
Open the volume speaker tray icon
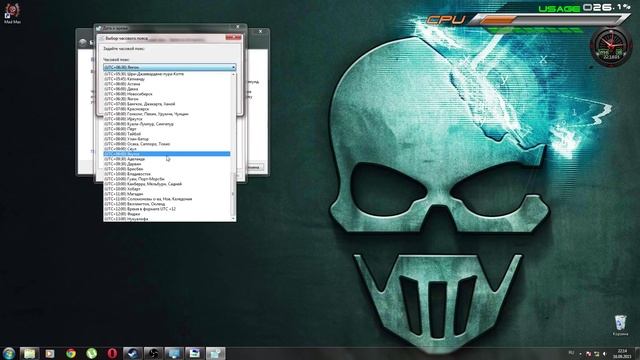point(604,353)
